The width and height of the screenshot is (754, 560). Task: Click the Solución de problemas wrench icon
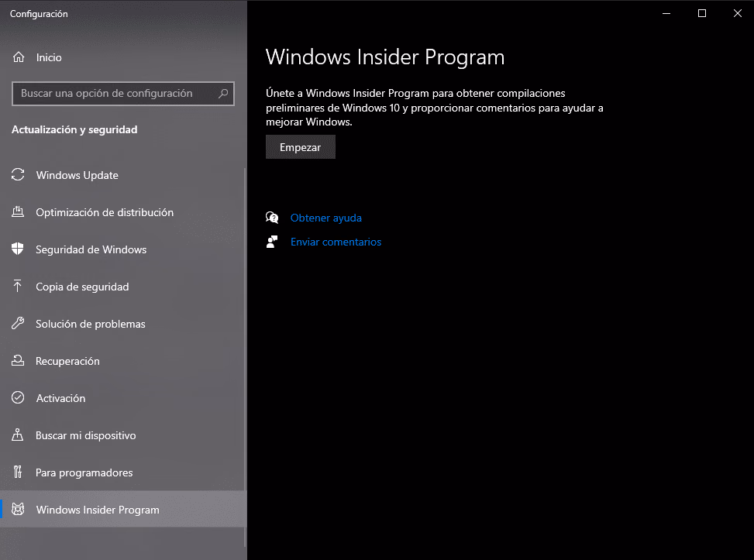18,323
